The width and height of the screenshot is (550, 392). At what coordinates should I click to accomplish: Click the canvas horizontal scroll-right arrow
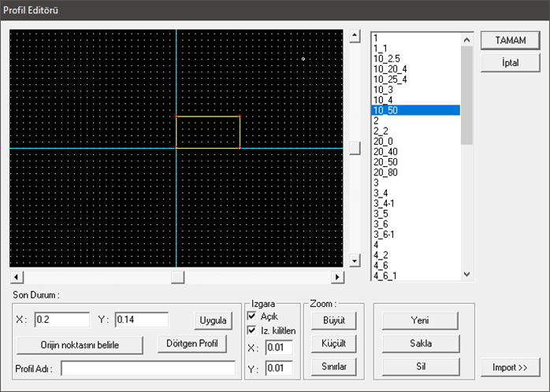(x=338, y=277)
